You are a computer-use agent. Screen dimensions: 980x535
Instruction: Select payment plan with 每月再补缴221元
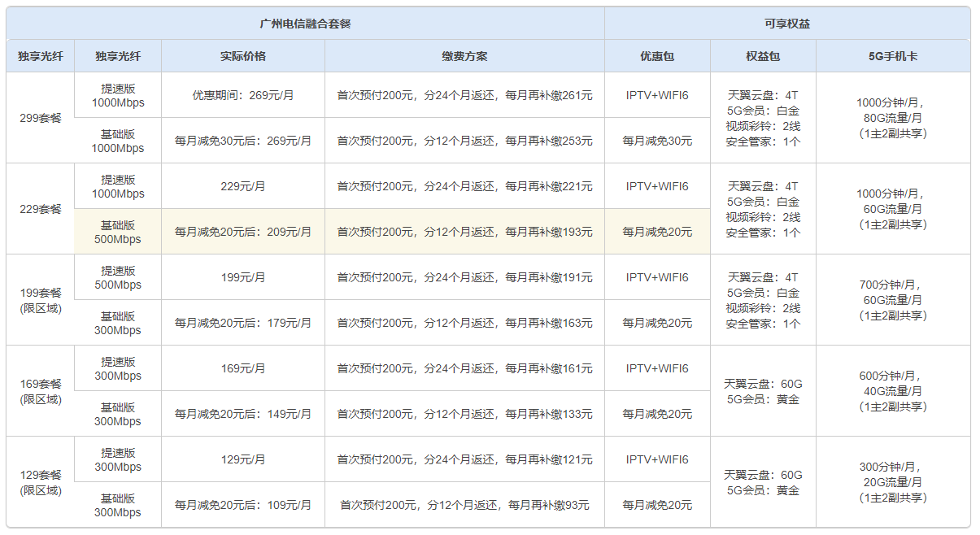tap(464, 186)
